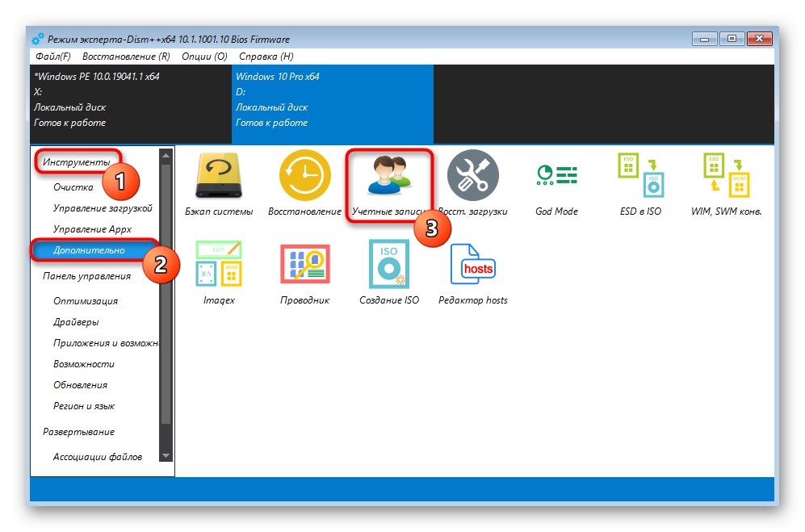
Task: Select Инструменты section in sidebar
Action: (77, 162)
